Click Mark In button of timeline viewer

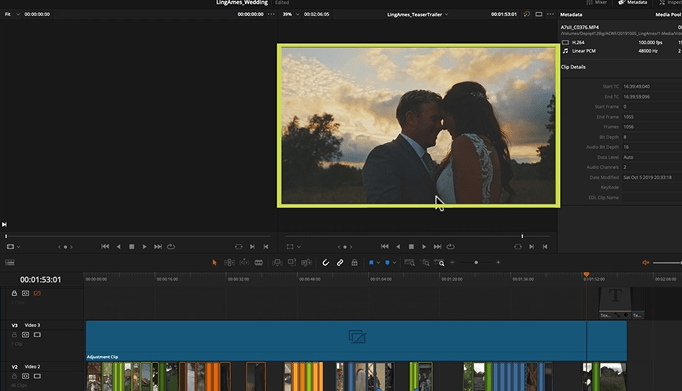532,247
